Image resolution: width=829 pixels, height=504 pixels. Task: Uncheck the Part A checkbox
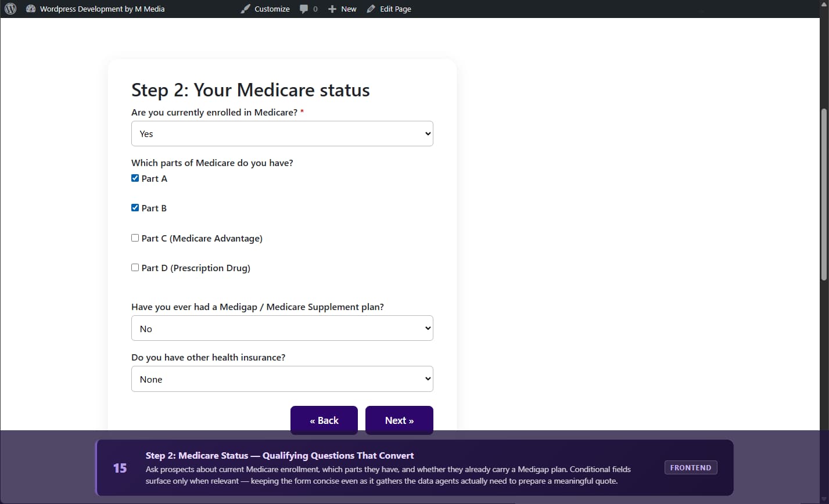tap(135, 178)
